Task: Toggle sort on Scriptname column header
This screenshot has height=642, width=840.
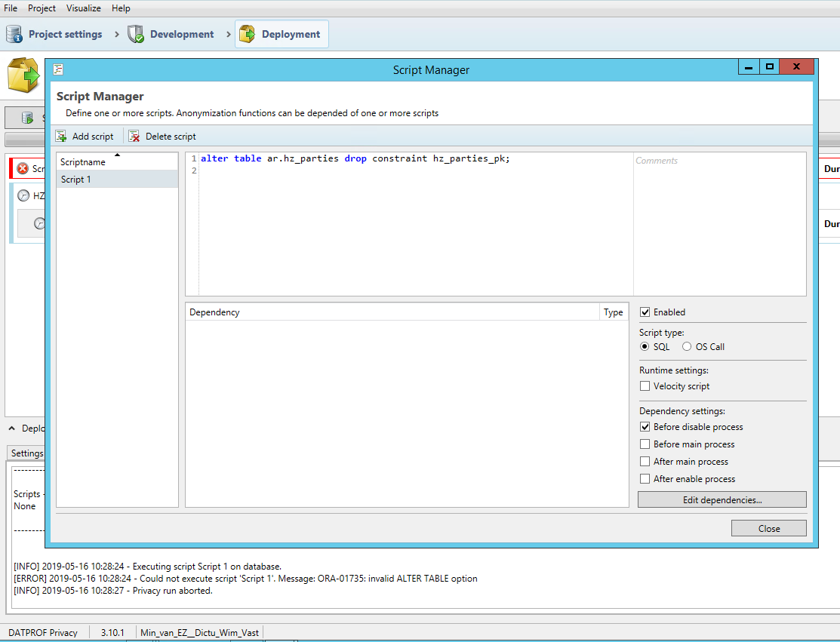Action: click(83, 161)
